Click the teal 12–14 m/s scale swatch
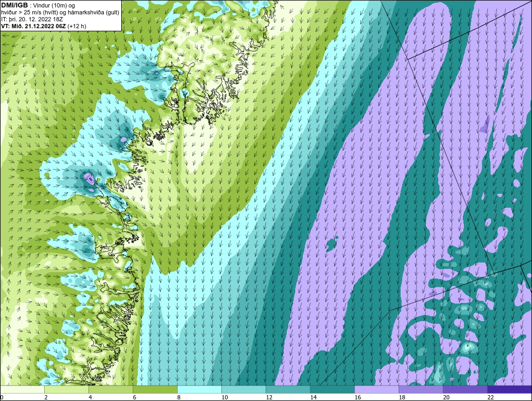Viewport: 532px width, 401px height. point(288,389)
